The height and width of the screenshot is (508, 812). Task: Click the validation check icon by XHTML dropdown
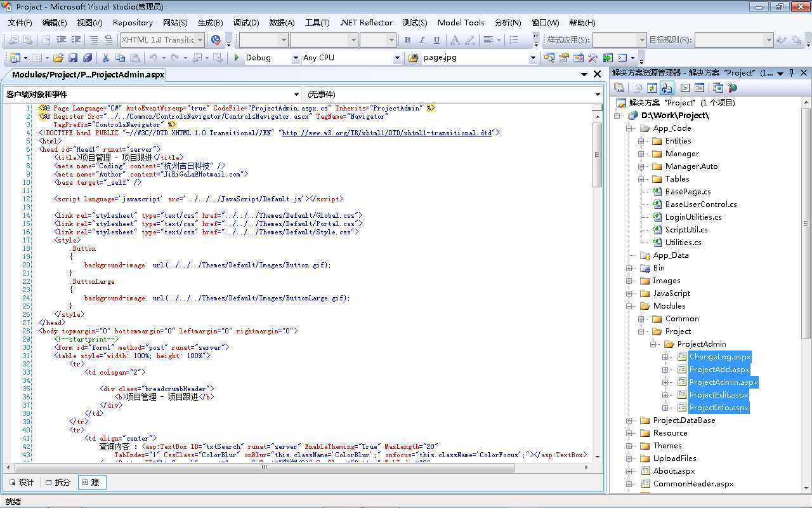pos(216,40)
